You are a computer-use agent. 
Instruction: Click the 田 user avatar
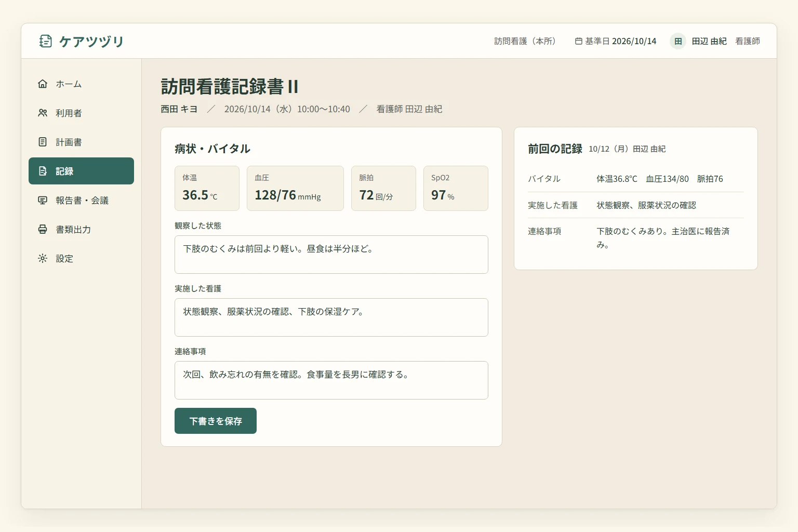[x=678, y=41]
